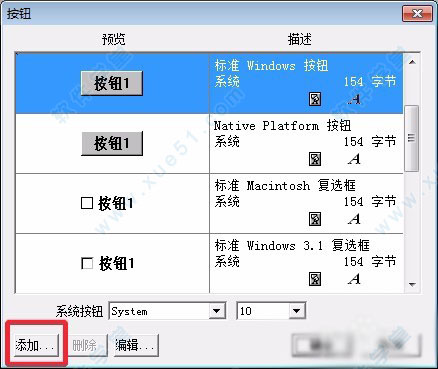Click the 添加... button
The image size is (438, 369).
coord(35,346)
